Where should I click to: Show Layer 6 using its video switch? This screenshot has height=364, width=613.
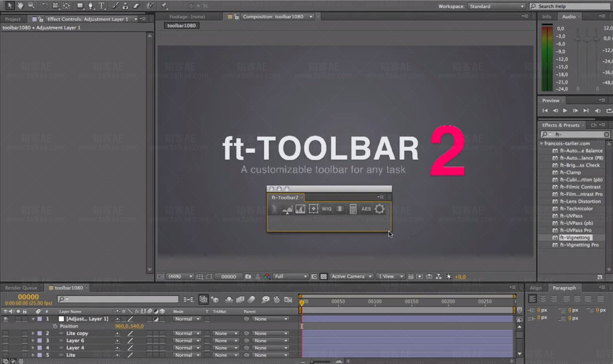[x=6, y=341]
